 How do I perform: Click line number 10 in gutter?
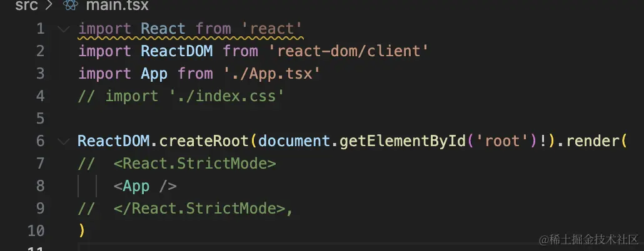(x=36, y=231)
